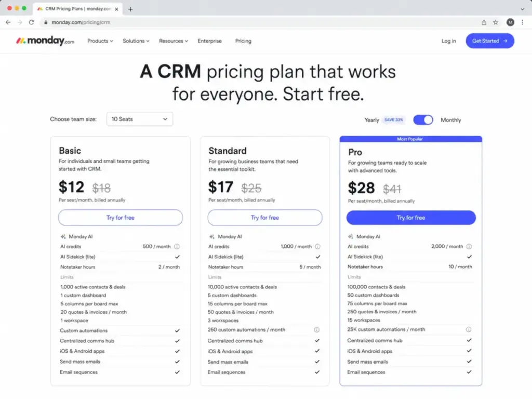Screen dimensions: 532x399
Task: Click "20 quotes & invoices / month" text
Action: pos(94,312)
